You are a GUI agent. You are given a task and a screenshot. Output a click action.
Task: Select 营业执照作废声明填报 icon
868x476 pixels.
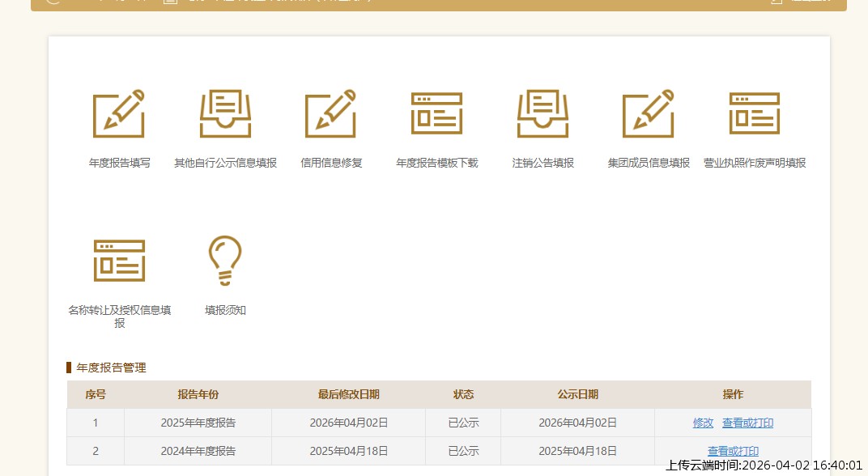754,115
